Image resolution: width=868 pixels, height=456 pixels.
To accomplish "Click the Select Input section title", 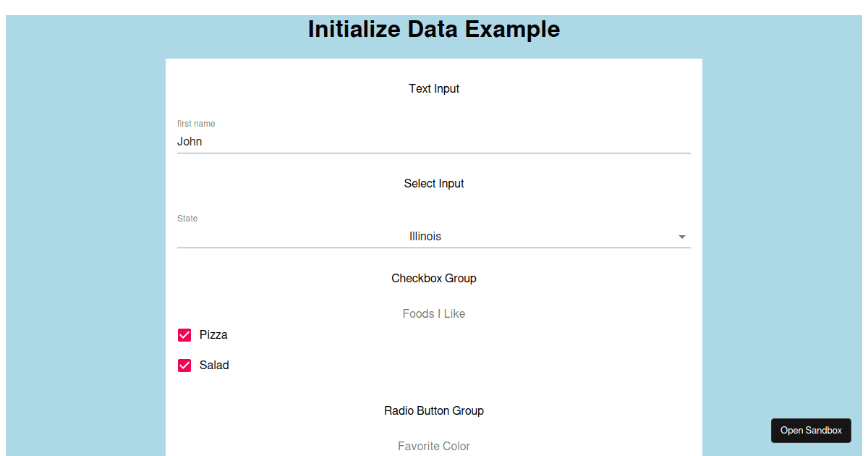I will point(434,183).
